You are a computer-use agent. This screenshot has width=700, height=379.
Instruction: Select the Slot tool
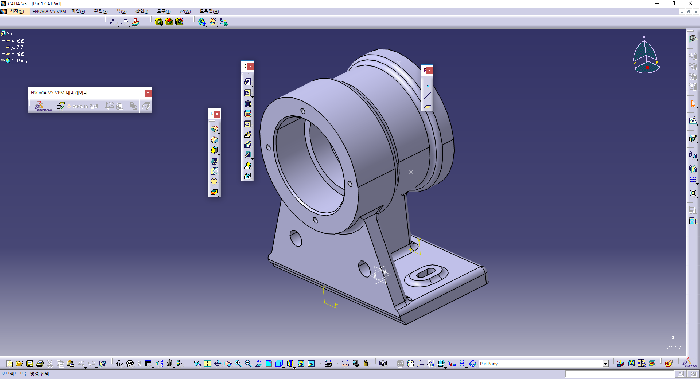tap(247, 145)
